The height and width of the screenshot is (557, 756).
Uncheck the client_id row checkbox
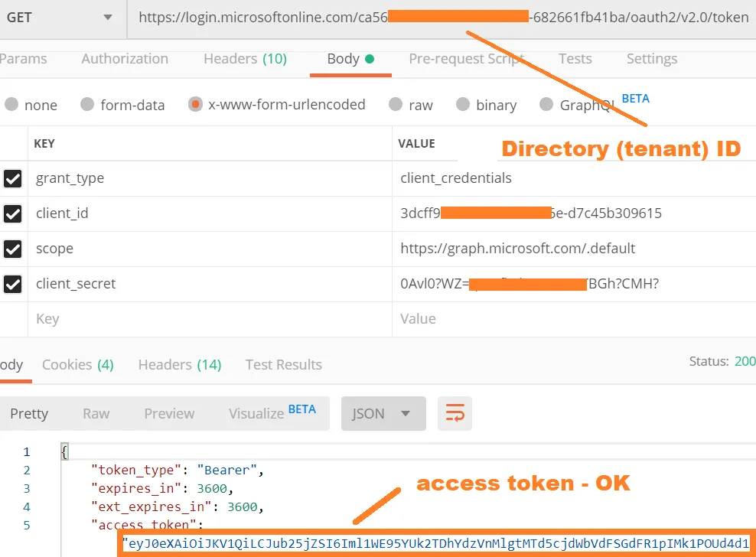click(x=12, y=213)
